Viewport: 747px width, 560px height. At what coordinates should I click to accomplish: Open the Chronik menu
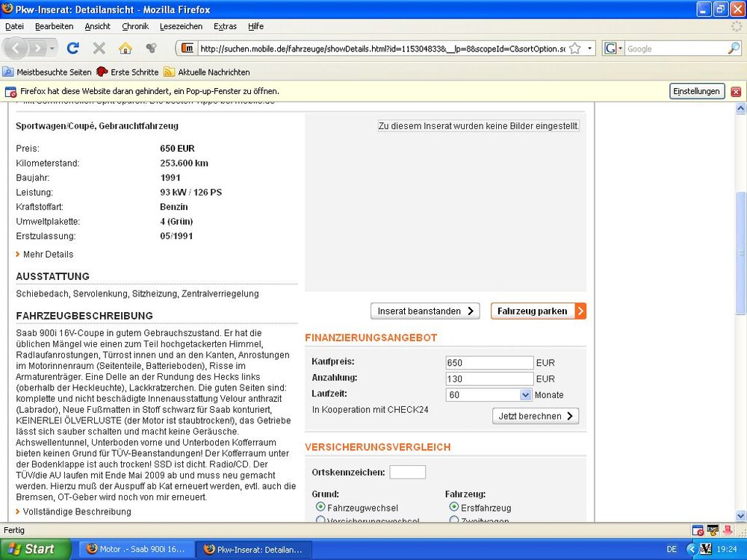click(x=135, y=26)
